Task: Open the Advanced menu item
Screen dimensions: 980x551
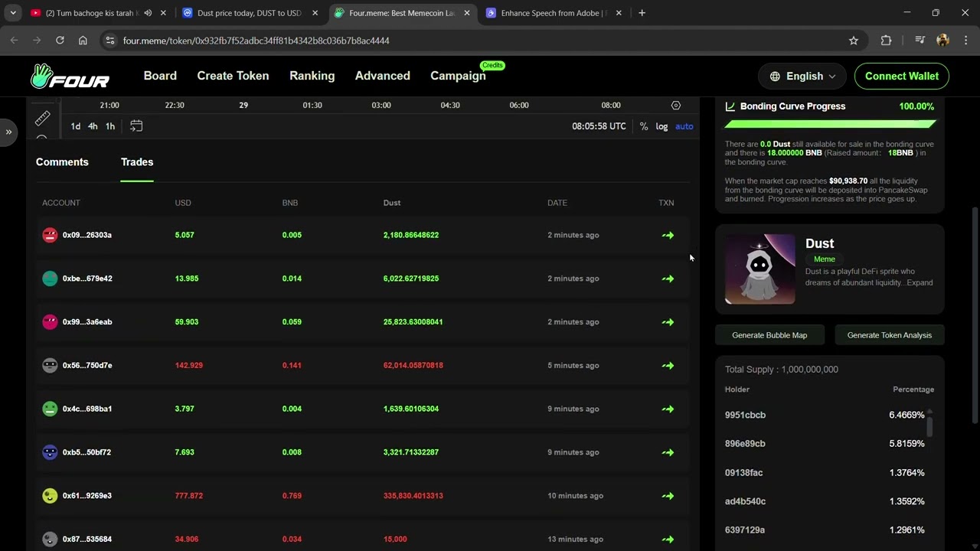Action: (x=382, y=76)
